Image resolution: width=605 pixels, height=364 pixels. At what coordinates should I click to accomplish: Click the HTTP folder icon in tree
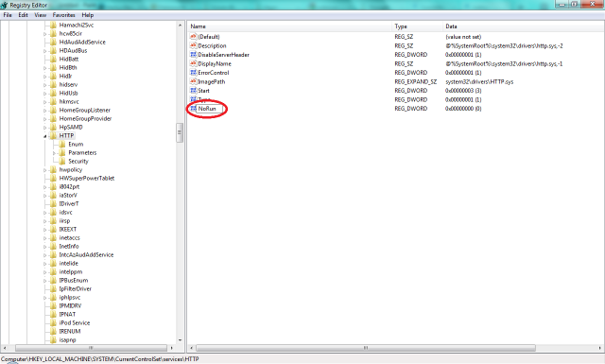53,135
